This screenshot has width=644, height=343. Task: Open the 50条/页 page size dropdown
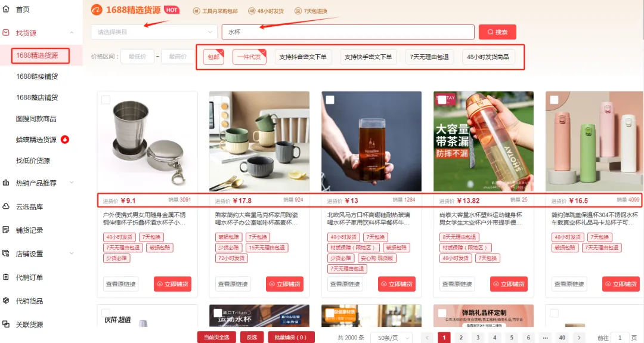click(391, 338)
